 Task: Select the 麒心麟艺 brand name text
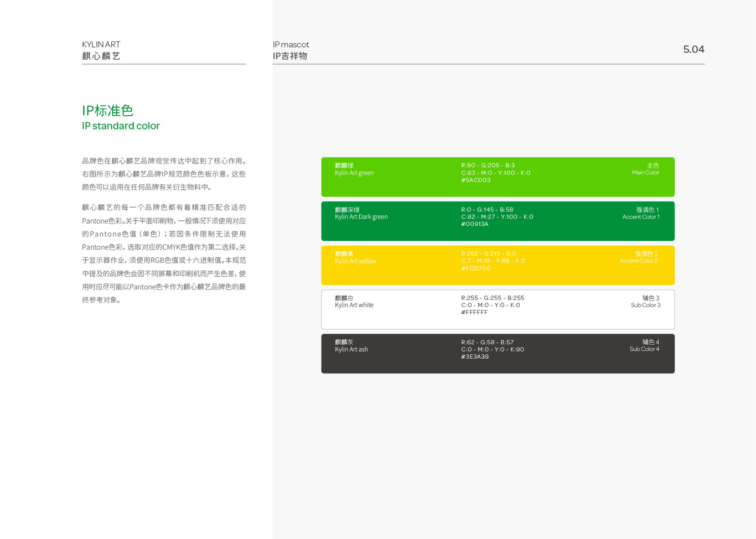click(x=101, y=56)
